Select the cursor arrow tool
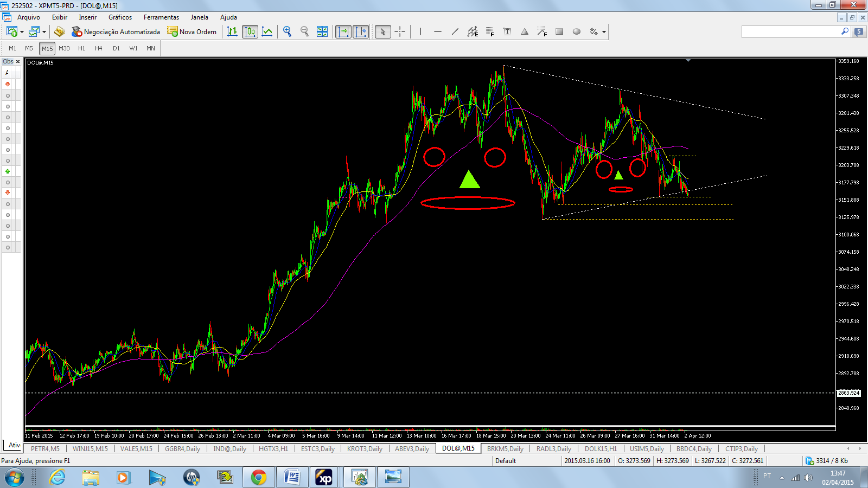This screenshot has width=868, height=488. coord(382,31)
